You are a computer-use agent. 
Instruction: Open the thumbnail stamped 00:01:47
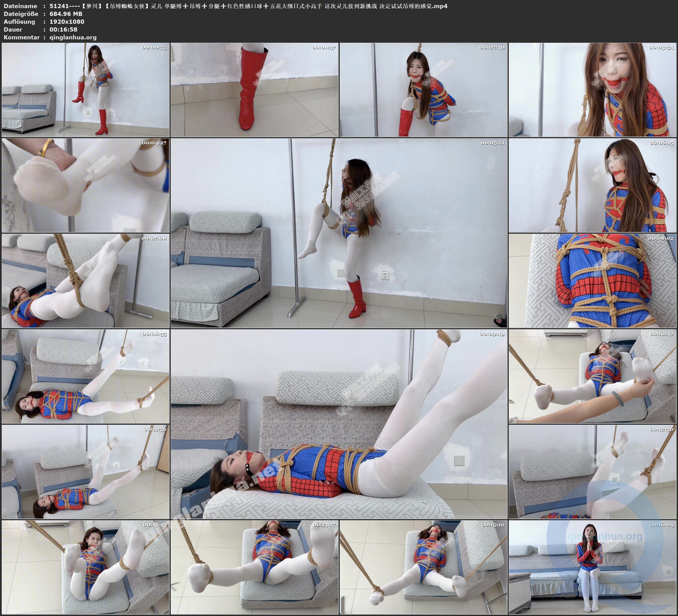coord(254,90)
